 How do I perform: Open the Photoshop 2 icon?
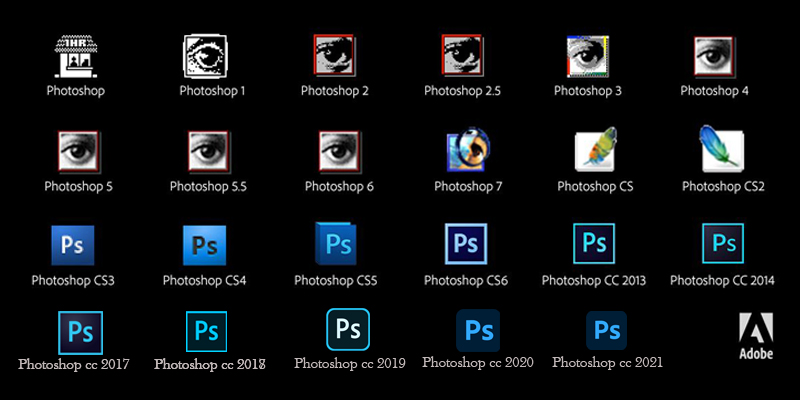pyautogui.click(x=334, y=56)
